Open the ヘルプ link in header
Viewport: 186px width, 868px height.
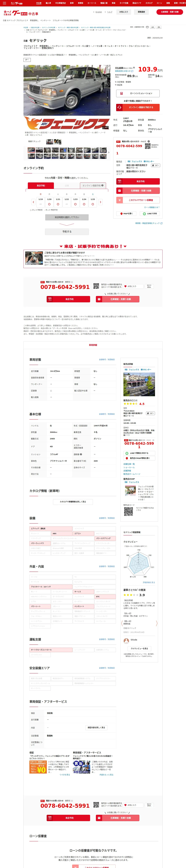pyautogui.click(x=110, y=12)
